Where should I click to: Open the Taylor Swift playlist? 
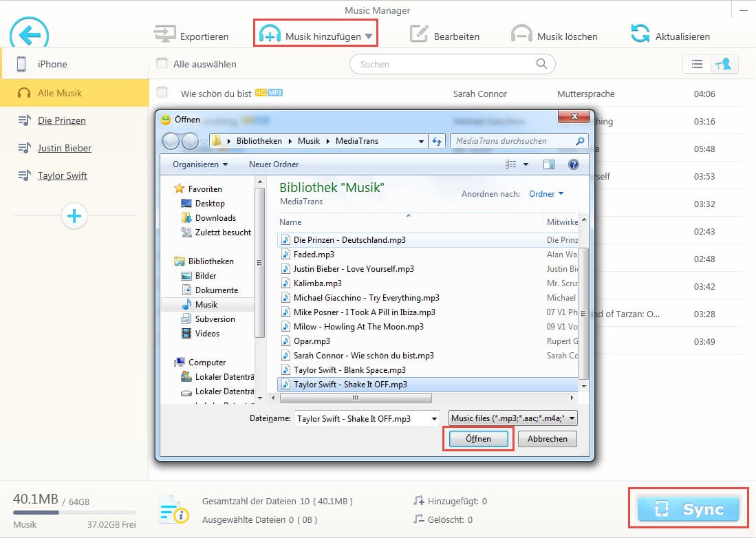click(62, 175)
